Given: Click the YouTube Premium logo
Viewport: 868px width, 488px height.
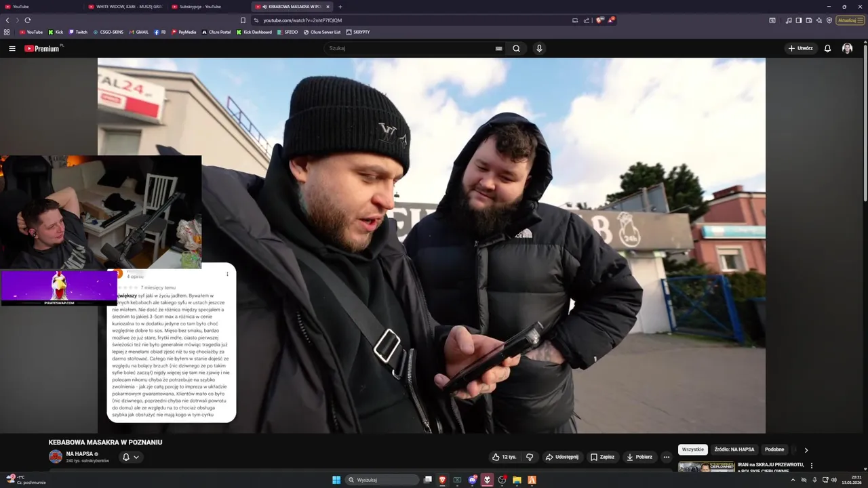Looking at the screenshot, I should (x=42, y=48).
